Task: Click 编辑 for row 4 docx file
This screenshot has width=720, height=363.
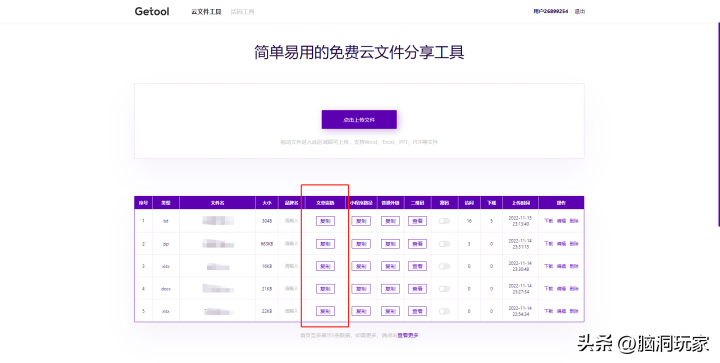Action: pyautogui.click(x=561, y=289)
